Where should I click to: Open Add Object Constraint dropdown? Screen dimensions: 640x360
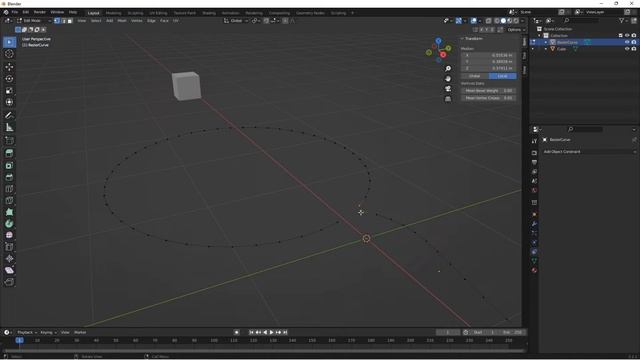[x=590, y=152]
